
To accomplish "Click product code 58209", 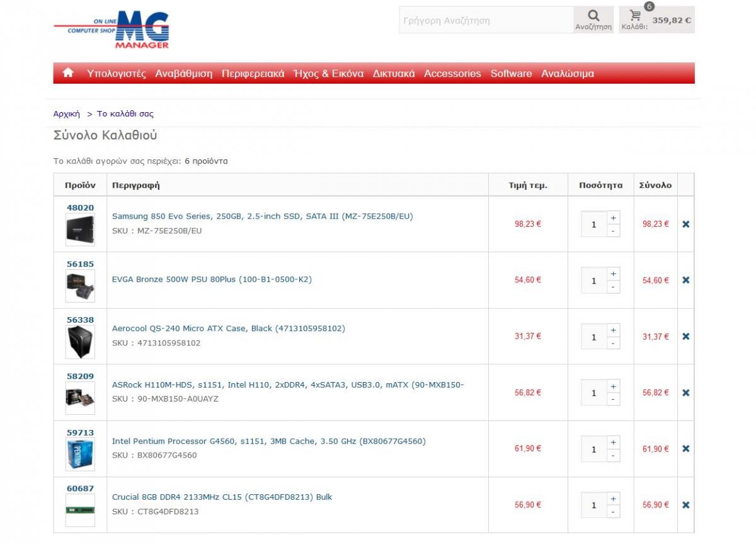I will coord(80,376).
